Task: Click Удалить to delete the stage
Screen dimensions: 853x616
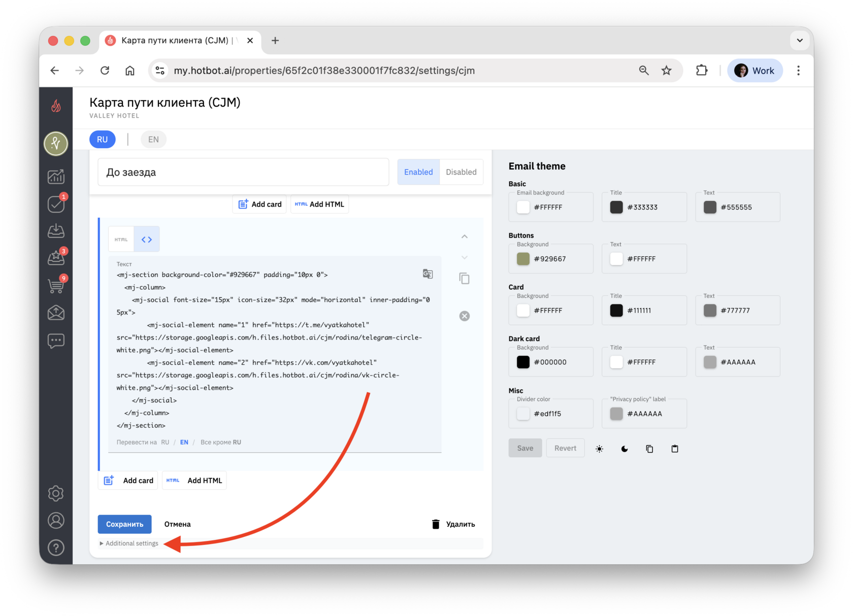Action: pyautogui.click(x=453, y=524)
